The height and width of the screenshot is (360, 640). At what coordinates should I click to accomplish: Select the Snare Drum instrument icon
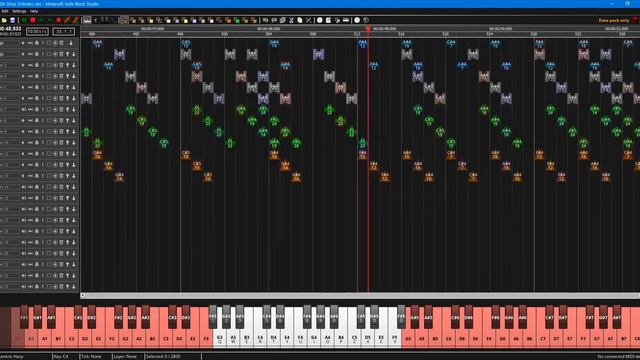coord(151,20)
